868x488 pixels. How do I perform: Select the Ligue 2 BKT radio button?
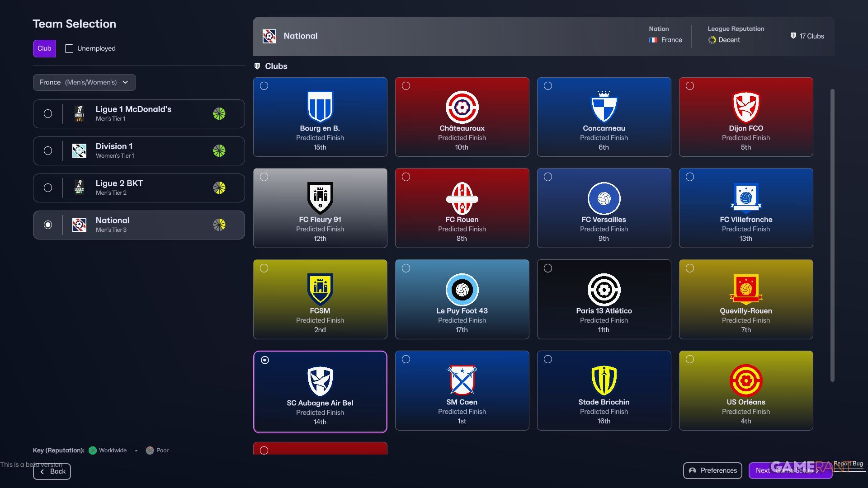point(48,188)
